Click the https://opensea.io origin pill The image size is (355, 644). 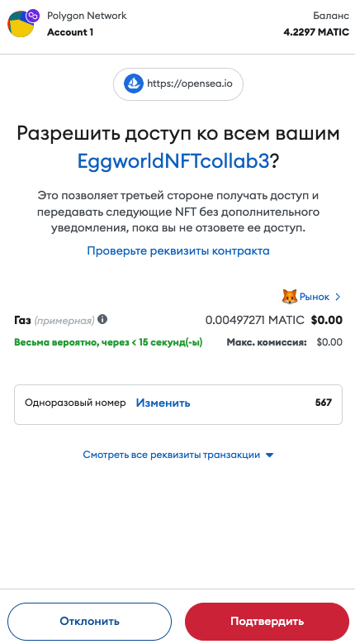tap(178, 84)
